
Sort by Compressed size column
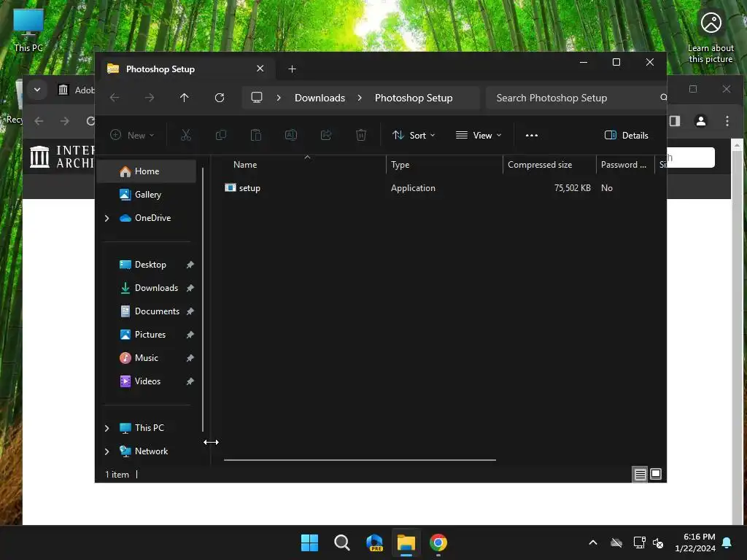click(x=549, y=165)
